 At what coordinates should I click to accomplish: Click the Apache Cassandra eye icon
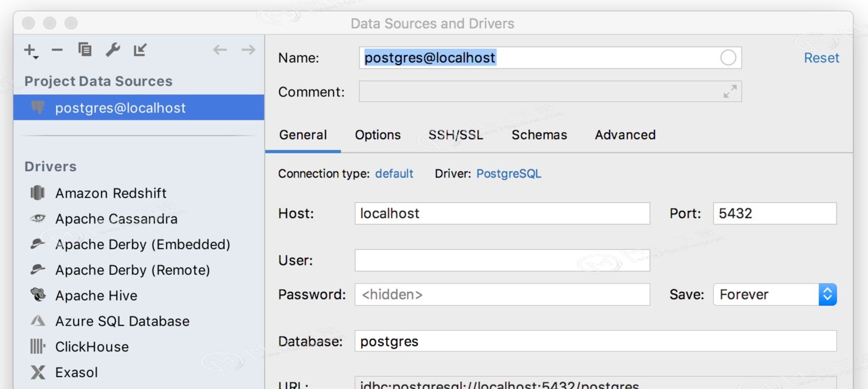click(x=38, y=218)
